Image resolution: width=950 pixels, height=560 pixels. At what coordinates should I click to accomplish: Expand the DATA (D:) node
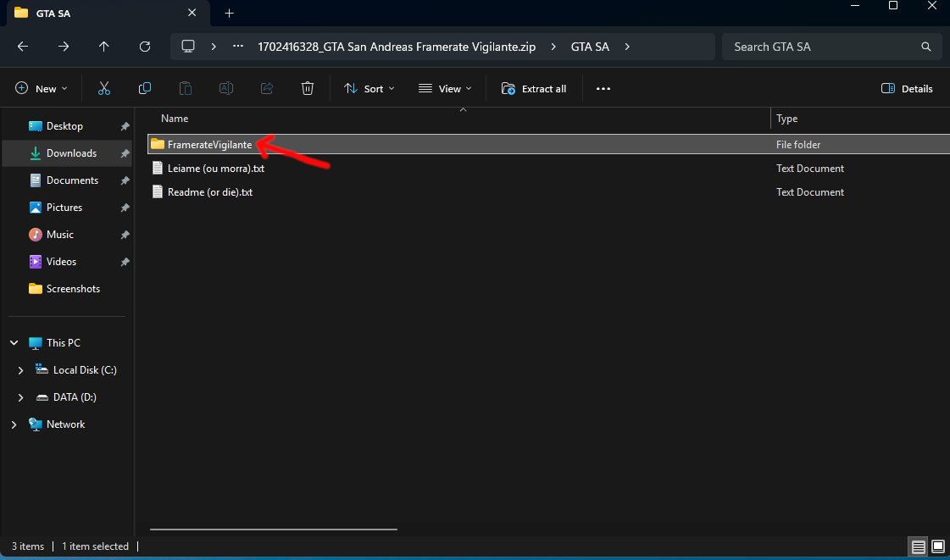click(20, 397)
